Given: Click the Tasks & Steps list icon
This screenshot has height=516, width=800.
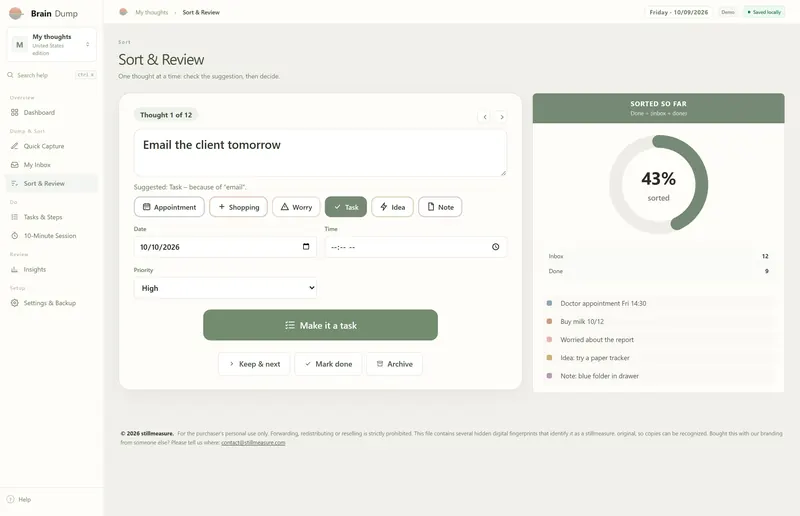Looking at the screenshot, I should pos(14,217).
